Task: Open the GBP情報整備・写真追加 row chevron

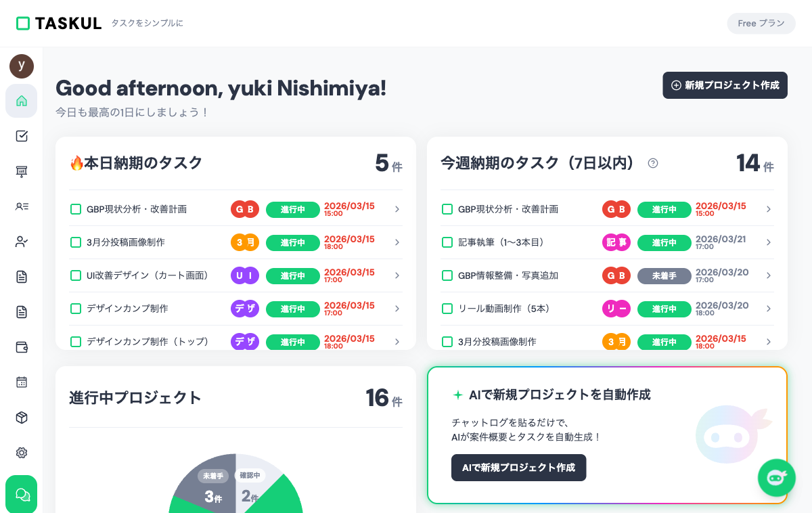Action: point(769,275)
